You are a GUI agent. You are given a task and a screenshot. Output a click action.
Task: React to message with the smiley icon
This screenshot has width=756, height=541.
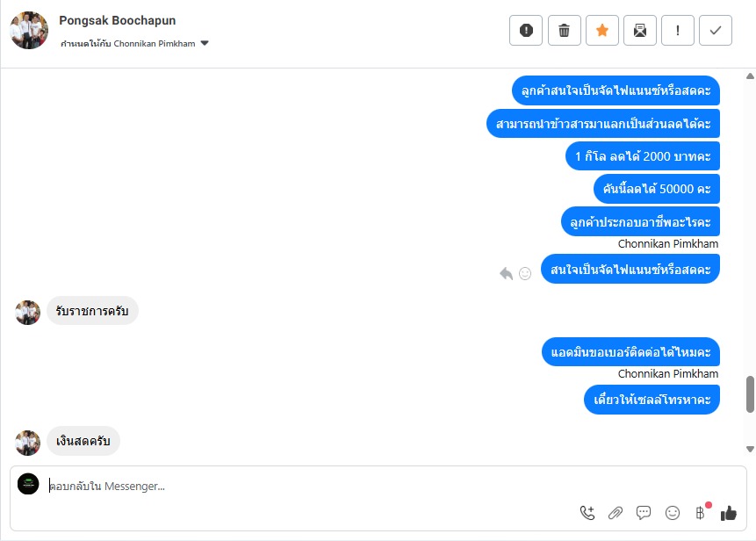(525, 273)
